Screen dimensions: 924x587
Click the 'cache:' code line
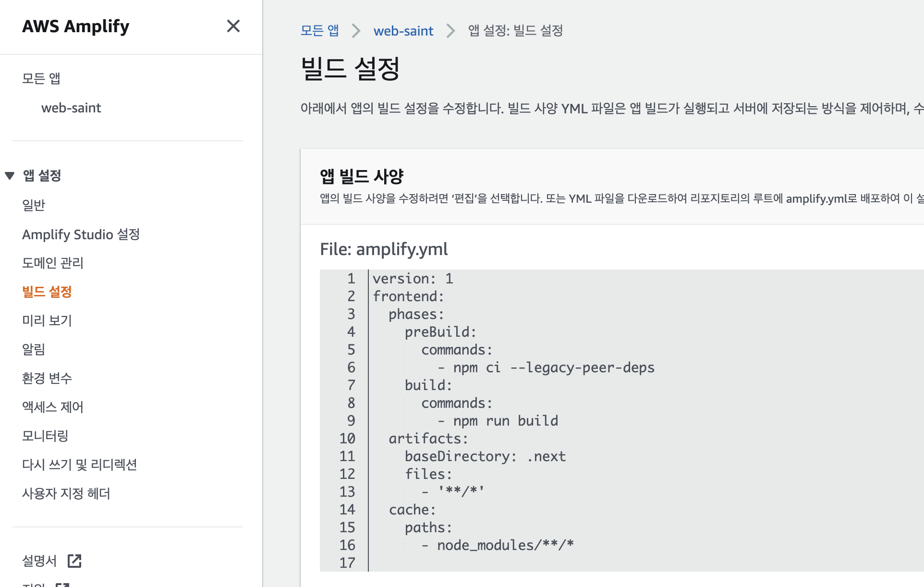(x=413, y=510)
